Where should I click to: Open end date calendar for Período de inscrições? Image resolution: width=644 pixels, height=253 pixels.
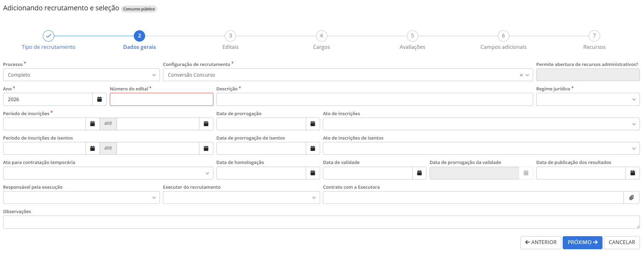pyautogui.click(x=206, y=124)
